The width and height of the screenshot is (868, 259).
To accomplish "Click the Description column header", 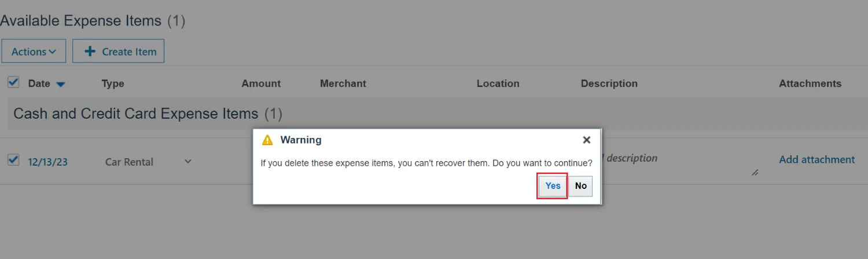I will pos(609,83).
